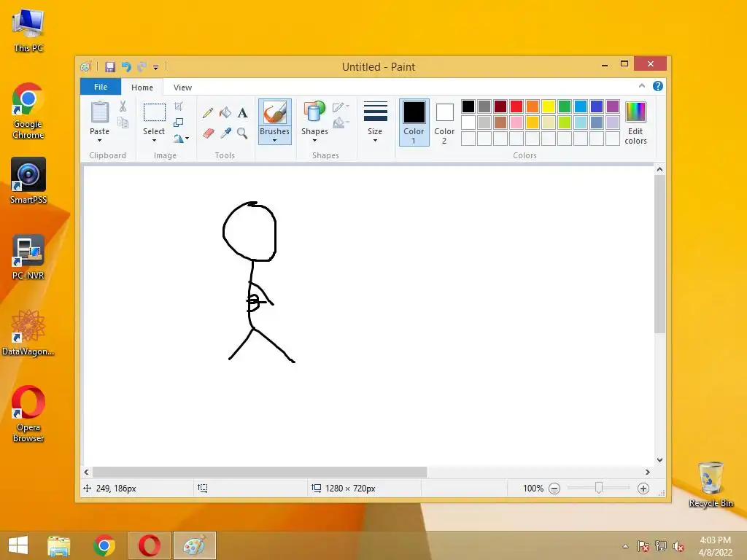Open Customize Quick Access Toolbar dropdown
The width and height of the screenshot is (747, 560).
pos(156,67)
